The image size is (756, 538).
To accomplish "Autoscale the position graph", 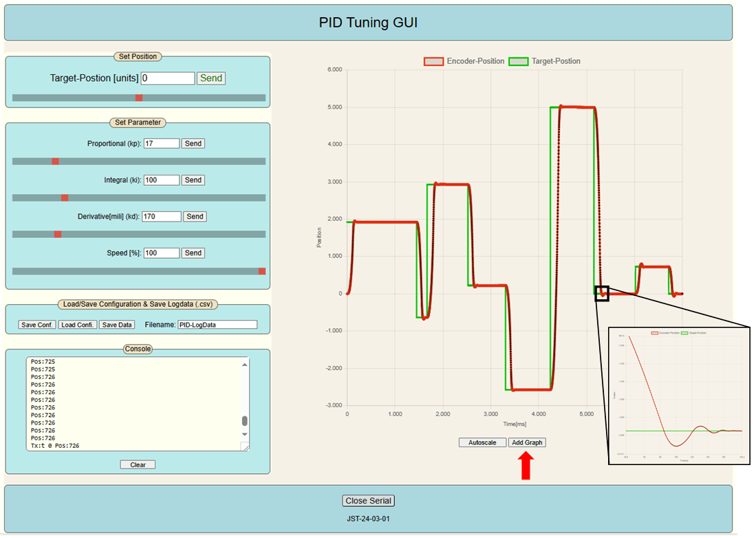I will pyautogui.click(x=482, y=442).
